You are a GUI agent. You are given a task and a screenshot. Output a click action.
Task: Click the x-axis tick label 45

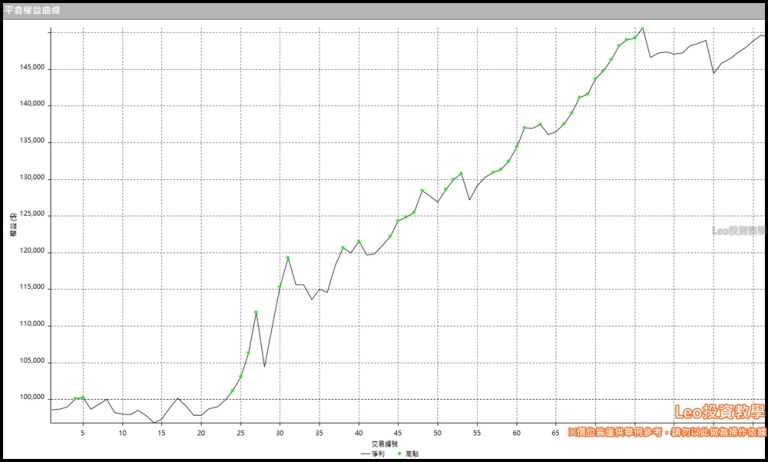pyautogui.click(x=398, y=432)
